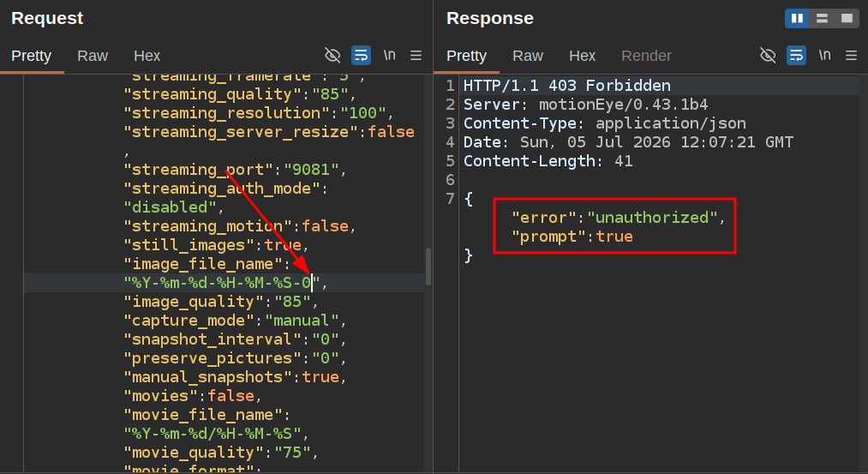Viewport: 868px width, 474px height.
Task: Click the "manual" capture mode value
Action: [x=302, y=320]
